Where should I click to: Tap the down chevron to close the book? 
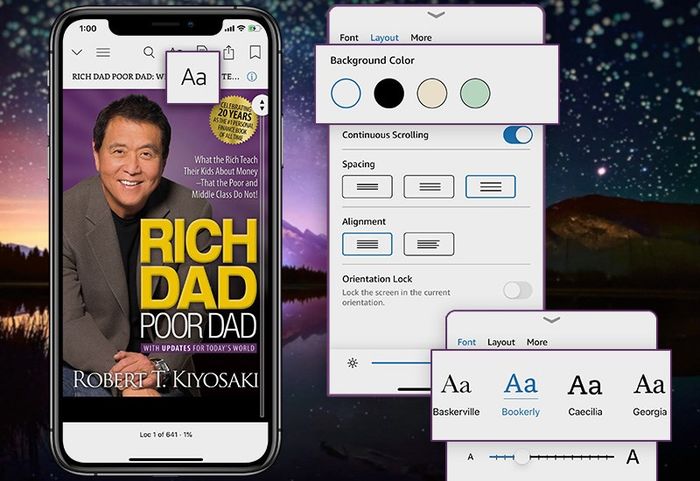(77, 52)
